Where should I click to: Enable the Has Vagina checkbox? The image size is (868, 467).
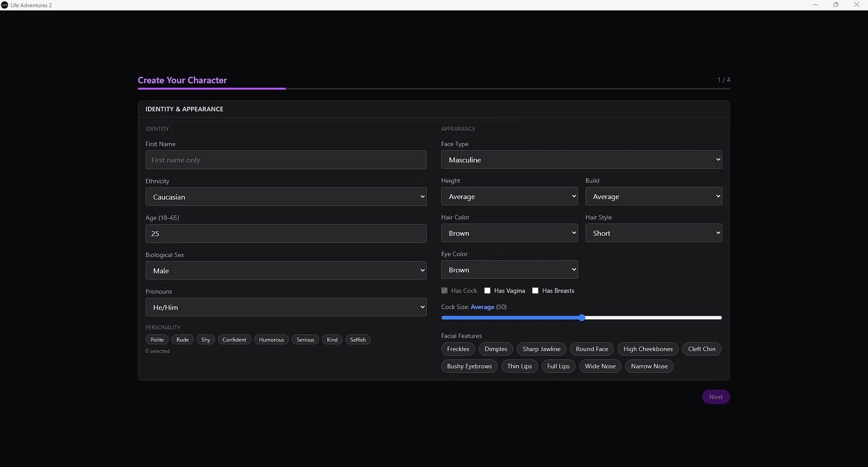point(487,291)
